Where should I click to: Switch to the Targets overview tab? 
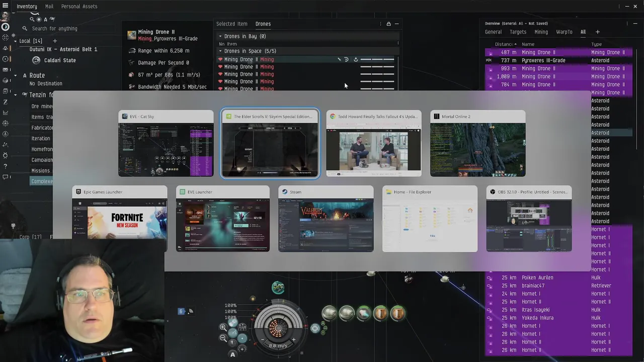(x=518, y=32)
